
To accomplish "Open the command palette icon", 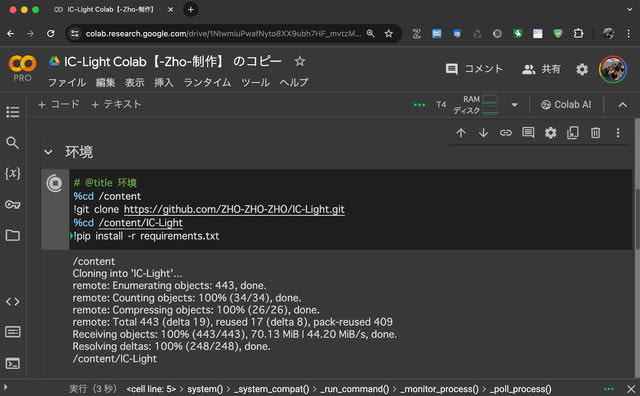I will coord(13,332).
